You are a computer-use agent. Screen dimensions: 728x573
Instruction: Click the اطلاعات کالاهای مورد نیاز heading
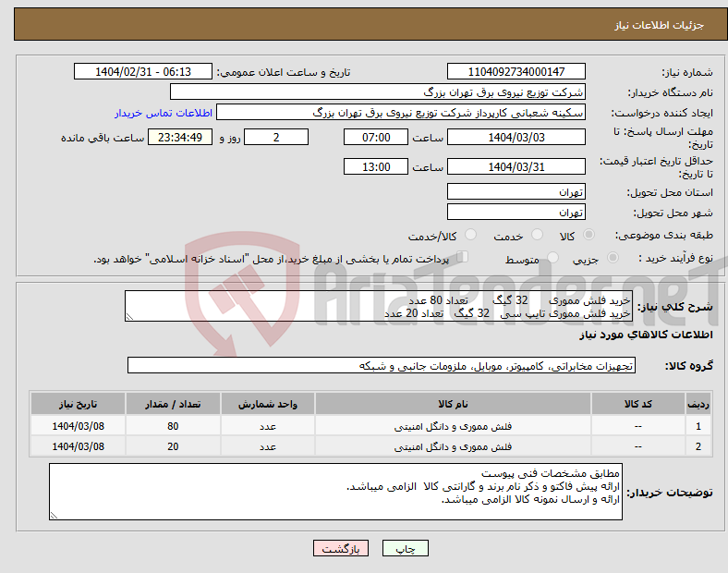[646, 335]
